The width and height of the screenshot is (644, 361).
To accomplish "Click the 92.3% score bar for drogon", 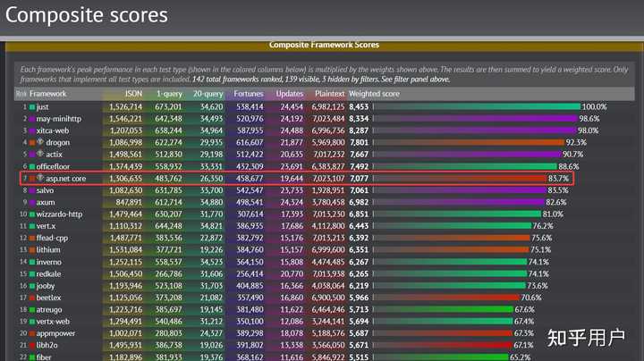I will [469, 142].
